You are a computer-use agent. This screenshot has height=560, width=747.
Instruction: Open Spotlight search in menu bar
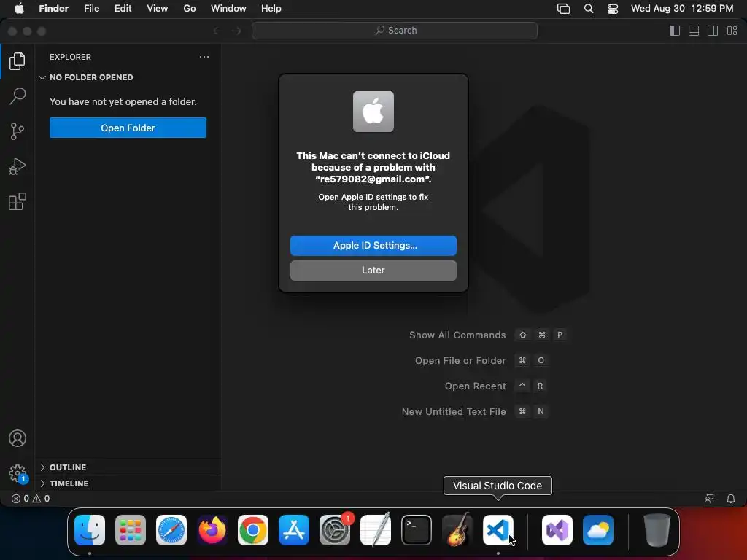pos(589,9)
